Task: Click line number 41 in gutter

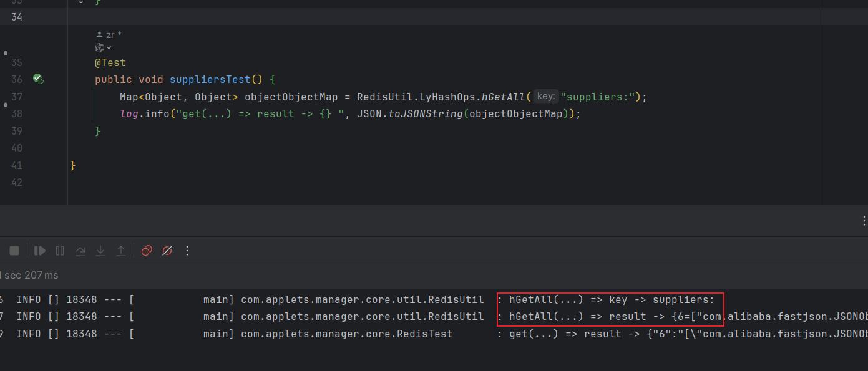Action: (17, 165)
